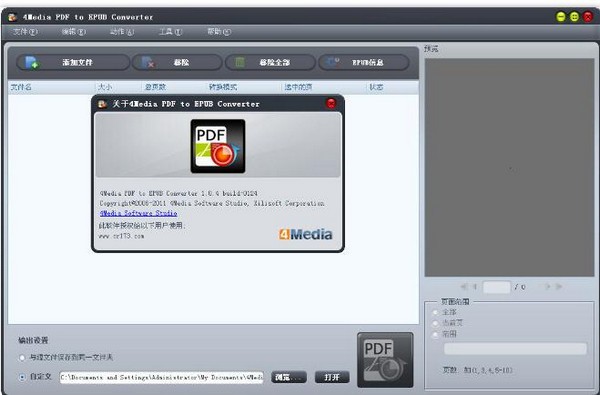Click the 添加文件 add file button
Screen dimensions: 600x395
tap(73, 62)
